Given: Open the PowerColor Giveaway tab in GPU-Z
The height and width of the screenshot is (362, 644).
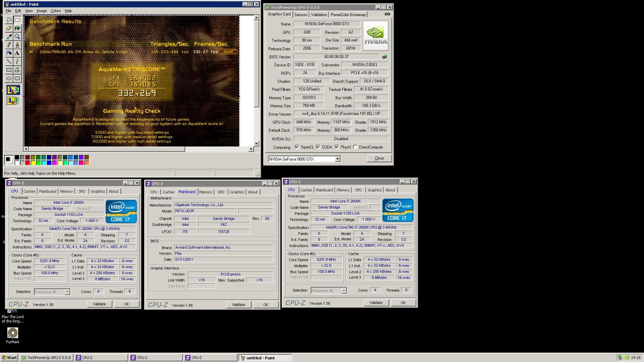Looking at the screenshot, I should click(348, 14).
